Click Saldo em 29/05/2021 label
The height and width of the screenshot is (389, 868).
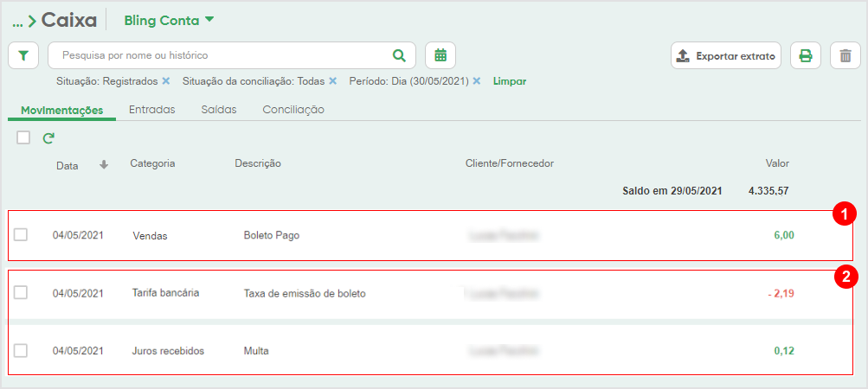672,191
